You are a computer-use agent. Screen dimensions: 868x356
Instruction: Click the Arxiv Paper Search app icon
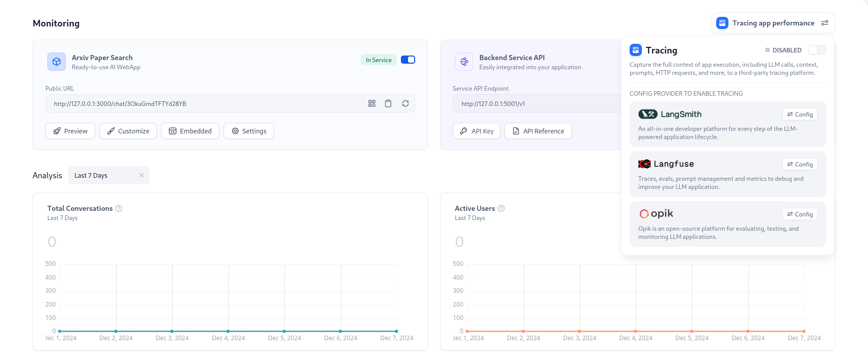57,62
